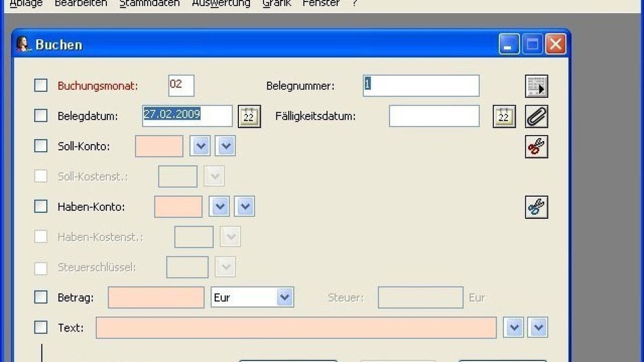Open the Belegdatum calendar picker

[x=249, y=116]
